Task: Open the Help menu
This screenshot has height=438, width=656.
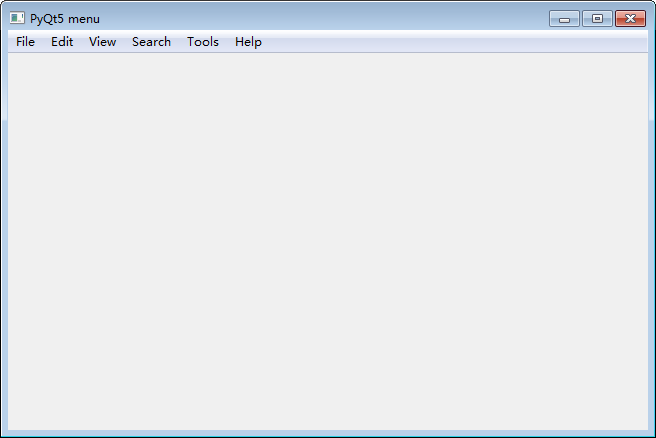Action: click(x=248, y=42)
